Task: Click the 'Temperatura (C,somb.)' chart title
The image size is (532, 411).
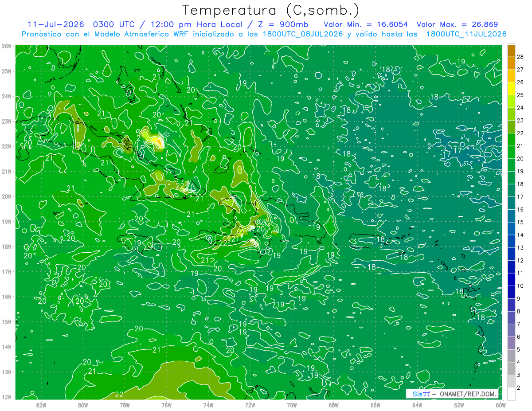Action: [271, 10]
